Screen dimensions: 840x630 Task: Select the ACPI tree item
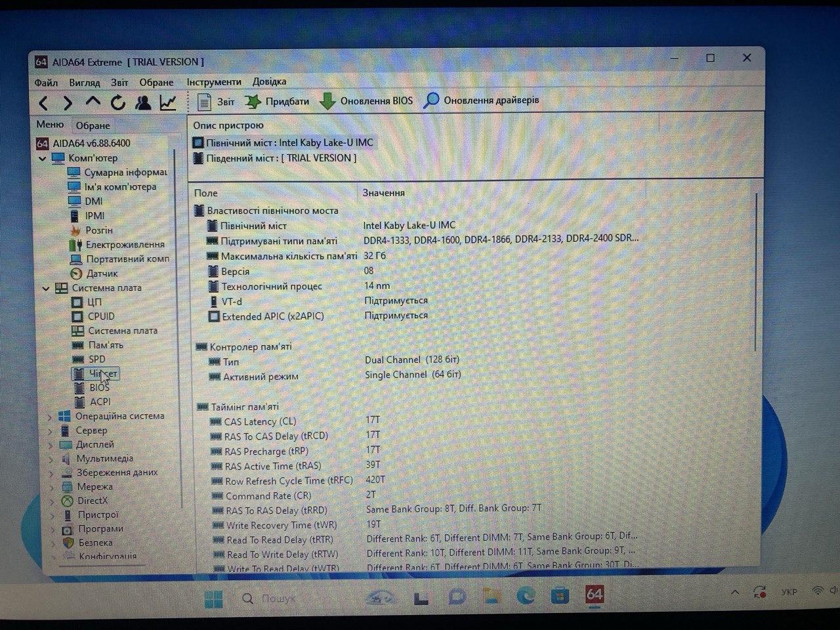tap(92, 402)
